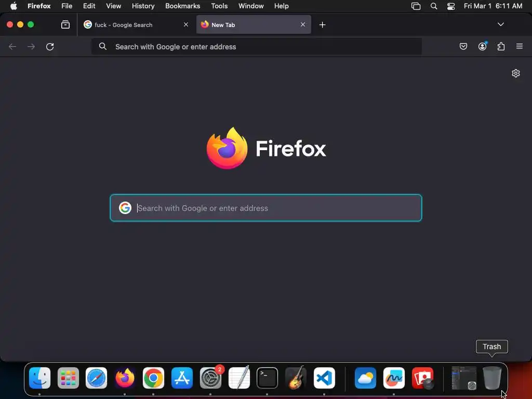
Task: Switch to the 'fuck - Google Search' tab
Action: pos(136,24)
